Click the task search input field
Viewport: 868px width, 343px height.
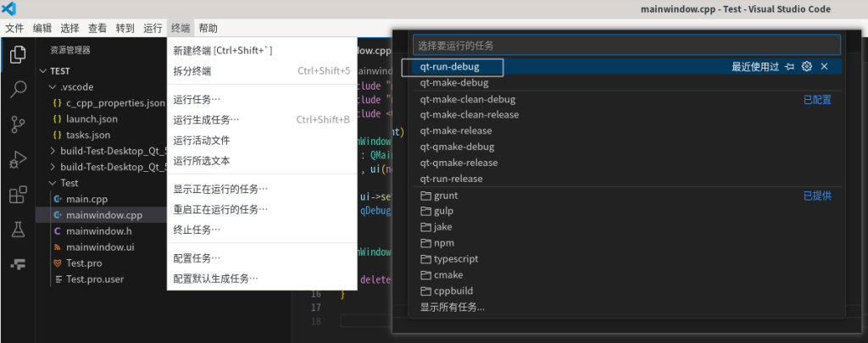[626, 45]
